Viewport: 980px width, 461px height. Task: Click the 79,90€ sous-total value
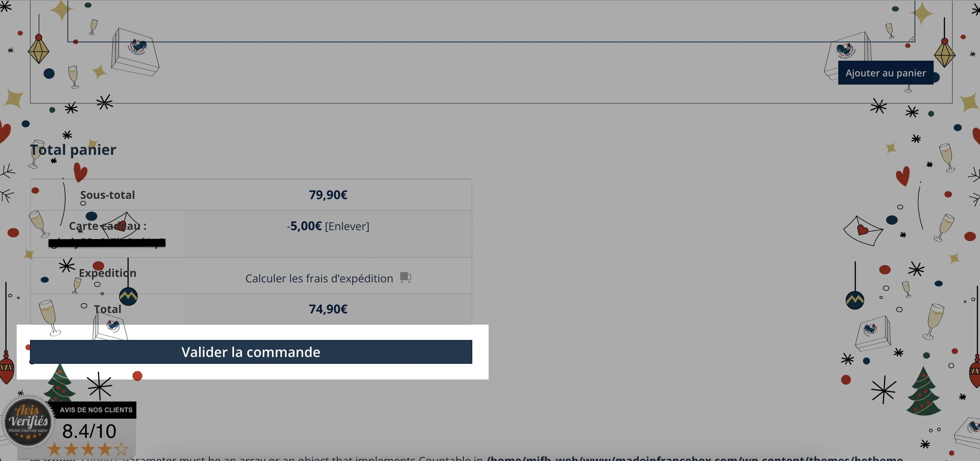(328, 195)
